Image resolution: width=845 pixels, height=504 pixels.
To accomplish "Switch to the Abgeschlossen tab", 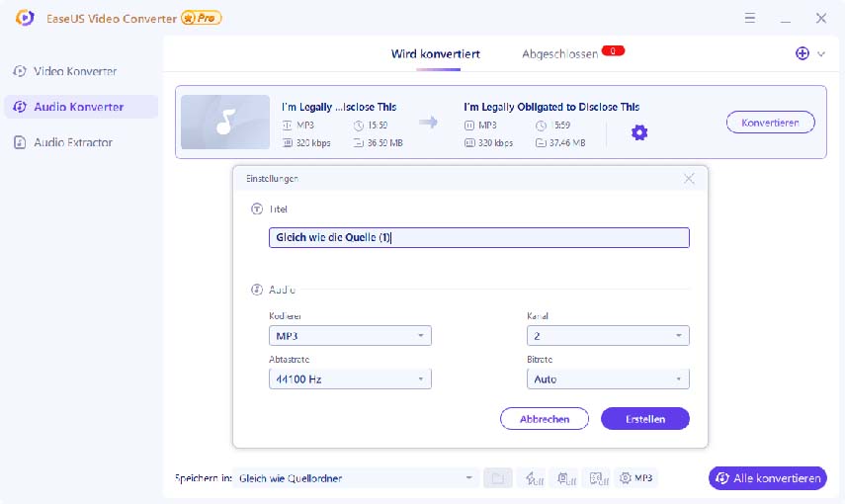I will point(560,54).
